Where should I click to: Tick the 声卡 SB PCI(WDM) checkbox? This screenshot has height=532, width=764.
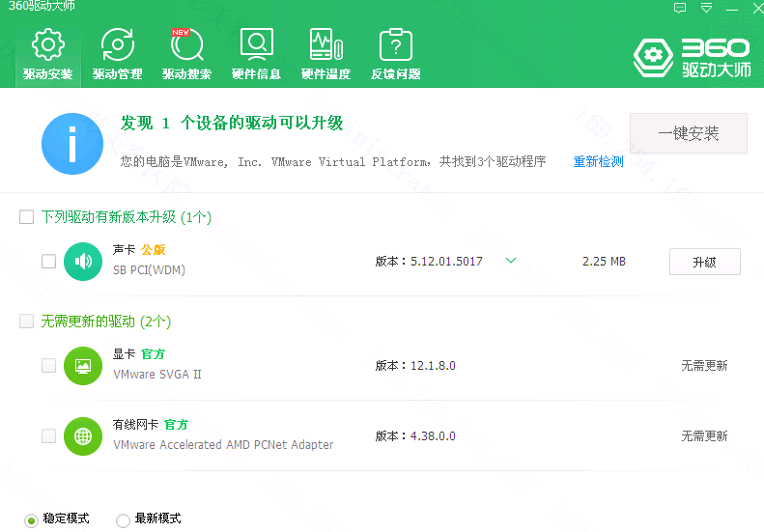tap(48, 261)
